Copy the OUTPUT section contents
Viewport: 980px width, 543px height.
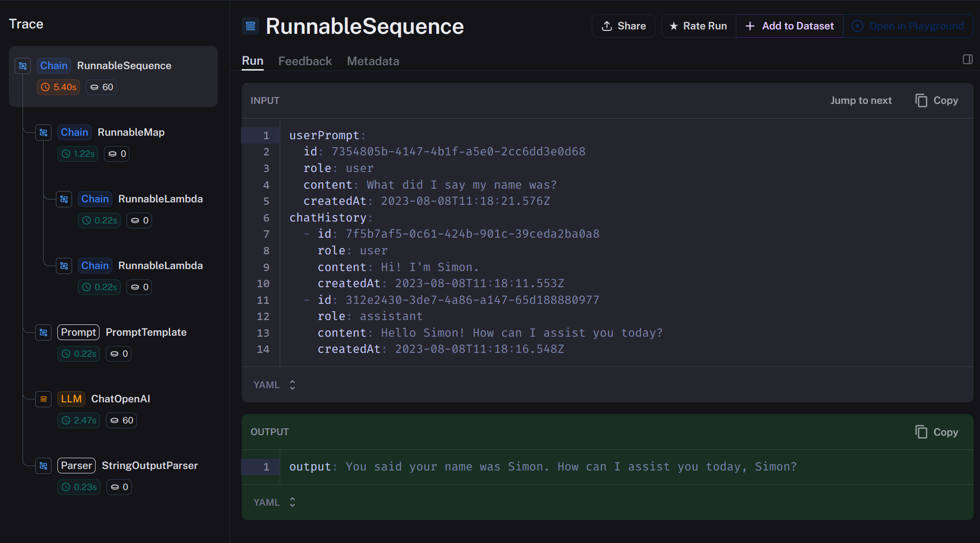tap(936, 432)
